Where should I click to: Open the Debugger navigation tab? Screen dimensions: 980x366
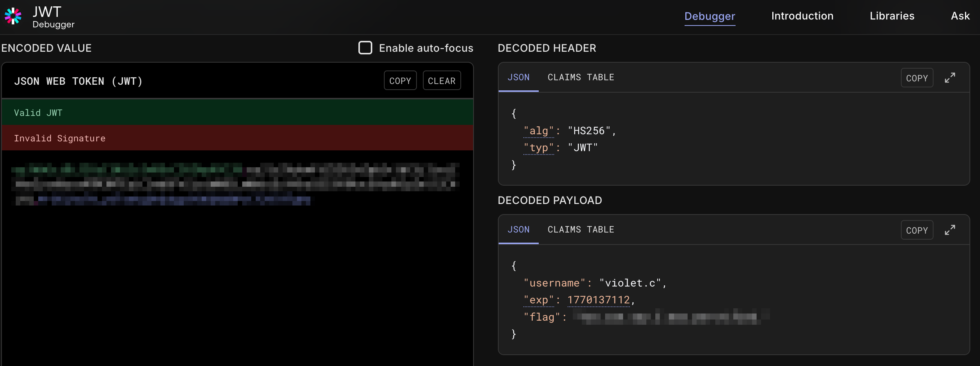click(x=709, y=16)
